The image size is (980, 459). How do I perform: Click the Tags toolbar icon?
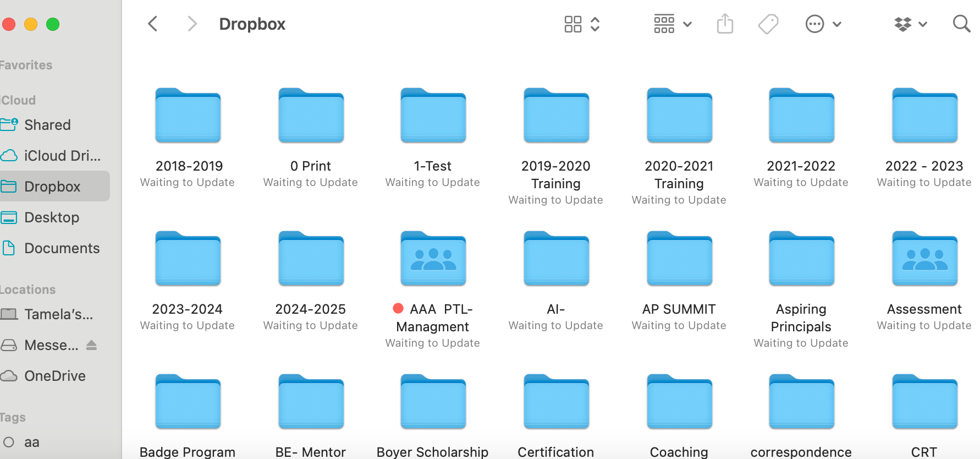(x=768, y=24)
